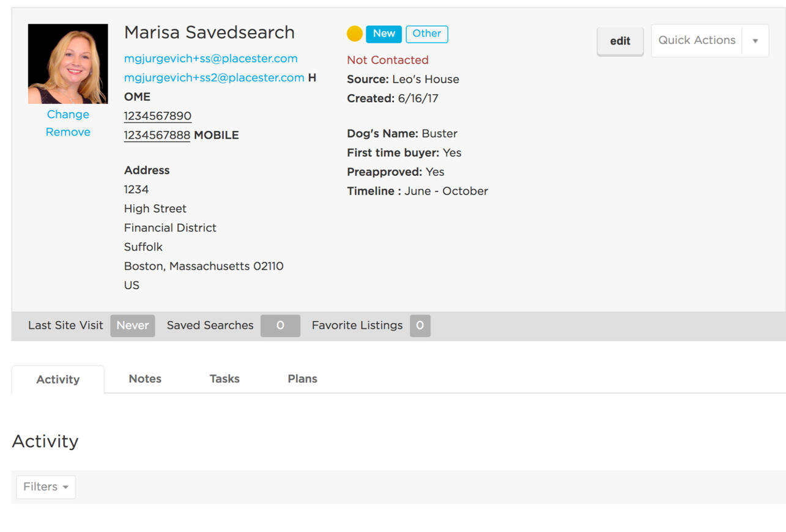
Task: Call mobile number 1234567888
Action: (x=157, y=135)
